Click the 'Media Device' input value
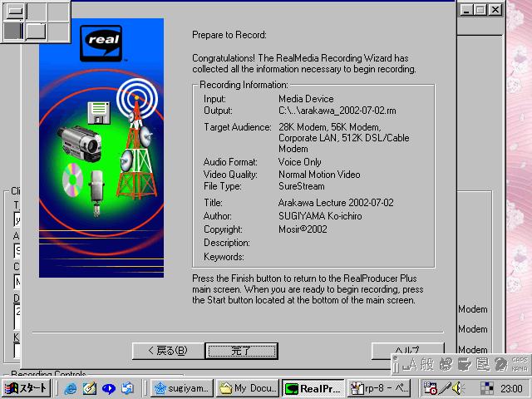The height and width of the screenshot is (399, 532). pos(306,99)
